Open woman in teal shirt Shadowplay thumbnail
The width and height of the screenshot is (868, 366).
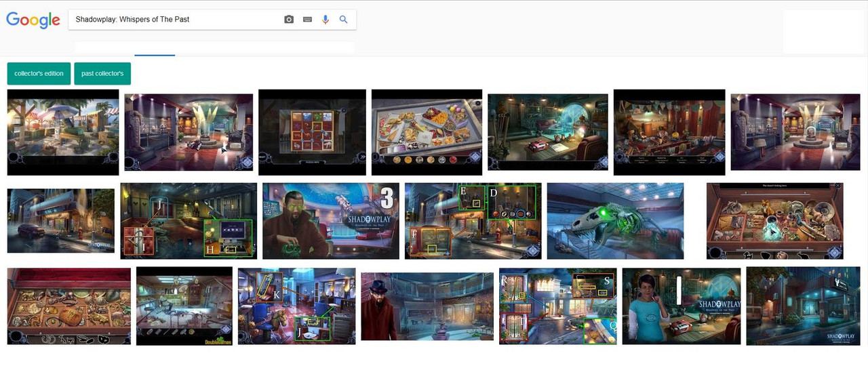[682, 306]
